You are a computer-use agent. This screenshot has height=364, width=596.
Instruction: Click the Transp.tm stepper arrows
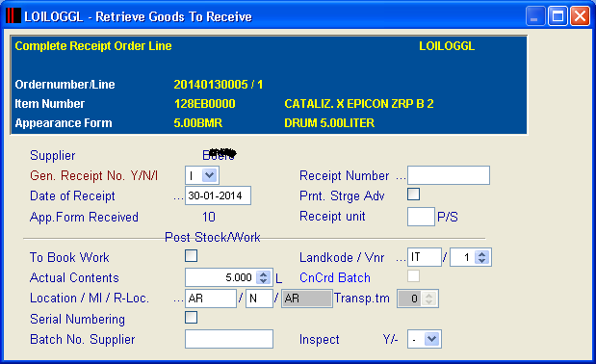428,299
